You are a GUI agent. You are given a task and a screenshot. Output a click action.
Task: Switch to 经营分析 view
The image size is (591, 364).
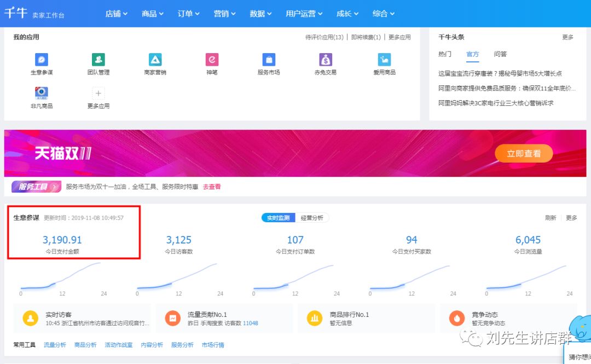click(312, 218)
